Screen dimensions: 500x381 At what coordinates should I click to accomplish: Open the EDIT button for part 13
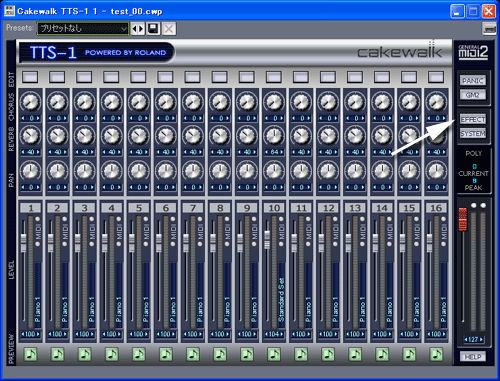(x=355, y=77)
